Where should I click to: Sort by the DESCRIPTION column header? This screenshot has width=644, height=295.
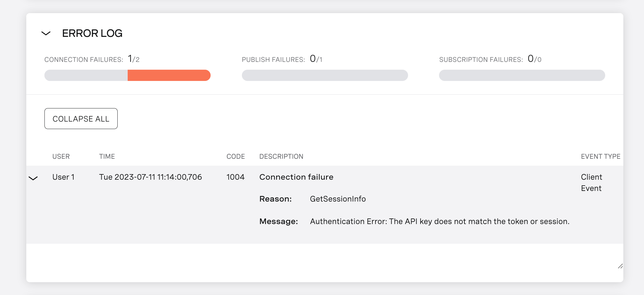(x=281, y=156)
